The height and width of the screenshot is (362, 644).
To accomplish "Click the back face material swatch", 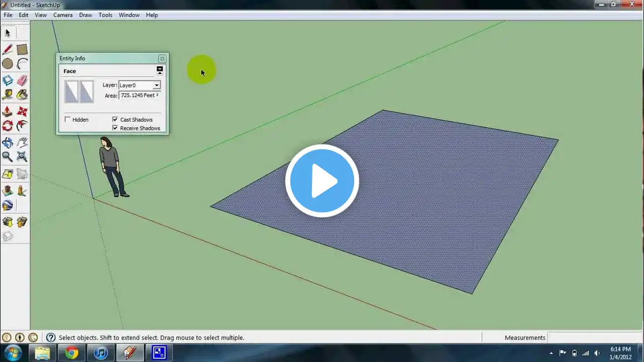I will tap(87, 92).
